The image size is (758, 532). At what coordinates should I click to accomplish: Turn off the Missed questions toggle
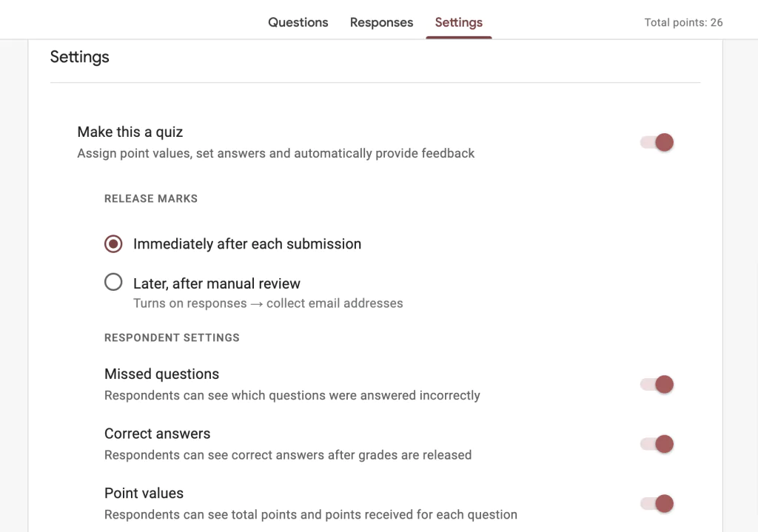[656, 384]
